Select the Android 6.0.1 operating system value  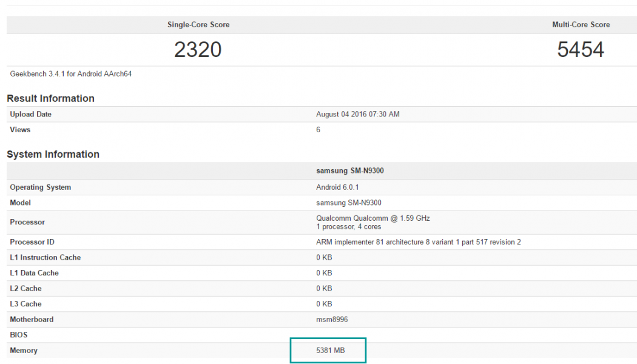click(337, 187)
